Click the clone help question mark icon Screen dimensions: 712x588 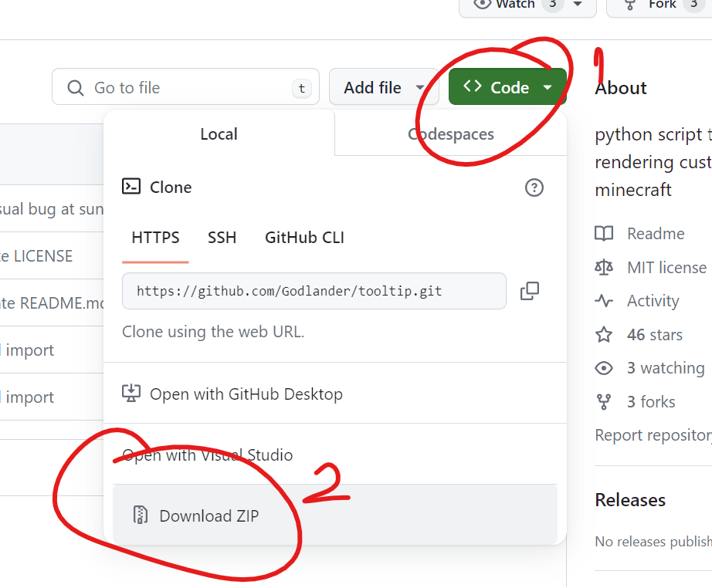[x=534, y=188]
